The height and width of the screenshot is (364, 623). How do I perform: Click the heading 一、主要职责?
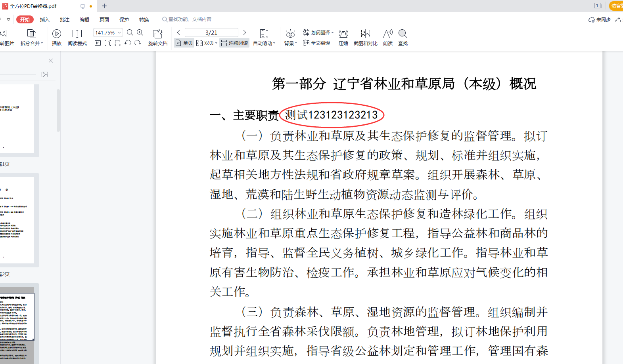(x=244, y=115)
